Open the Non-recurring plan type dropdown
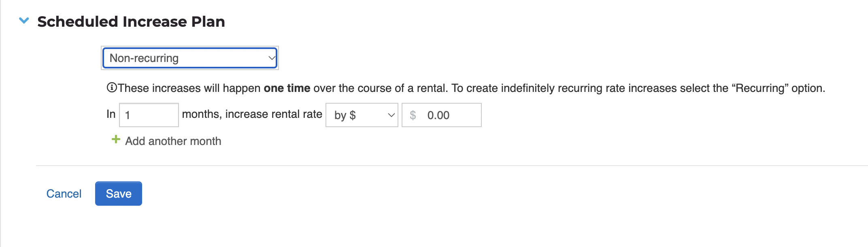The width and height of the screenshot is (868, 247). tap(190, 58)
